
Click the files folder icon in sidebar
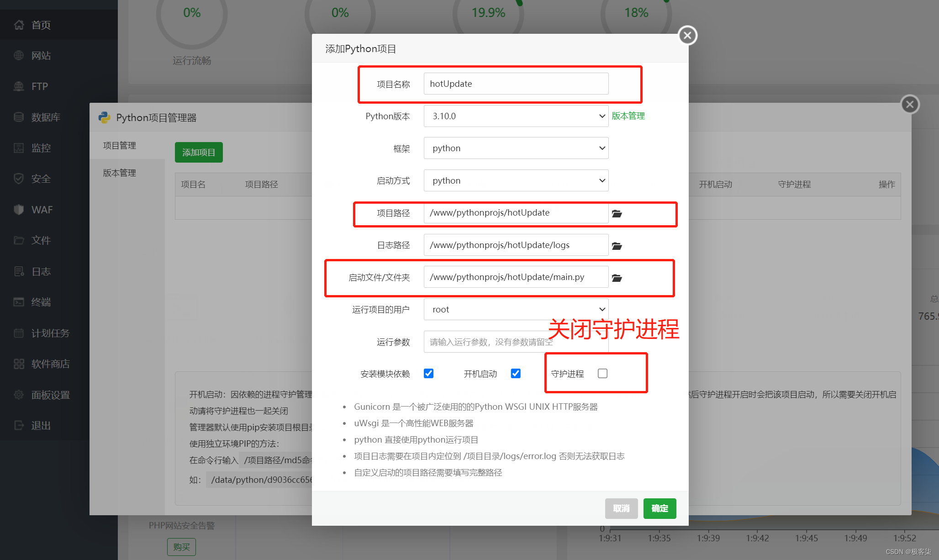click(19, 240)
